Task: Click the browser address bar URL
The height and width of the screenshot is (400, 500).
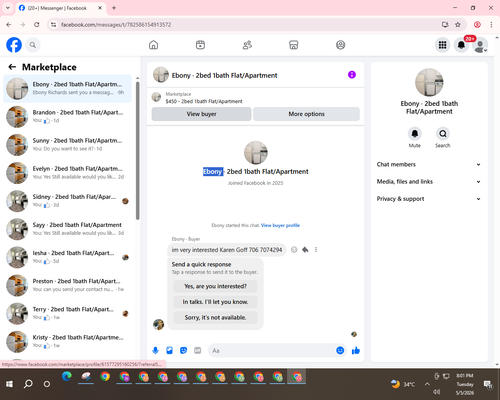Action: 116,25
